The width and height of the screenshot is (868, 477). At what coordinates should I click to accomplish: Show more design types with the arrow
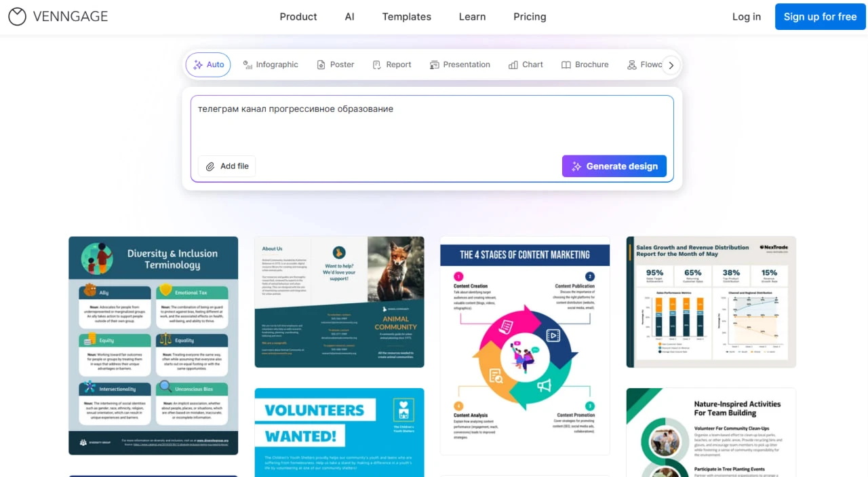[671, 65]
